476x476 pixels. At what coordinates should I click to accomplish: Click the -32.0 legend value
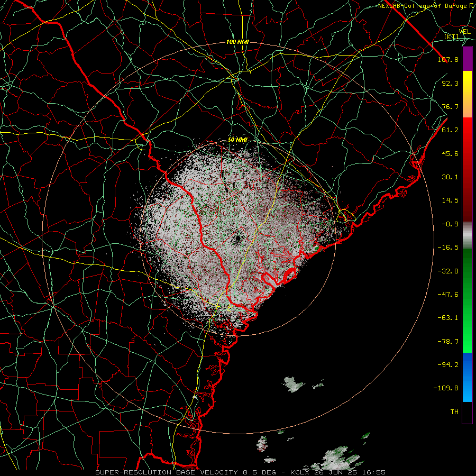pos(448,271)
